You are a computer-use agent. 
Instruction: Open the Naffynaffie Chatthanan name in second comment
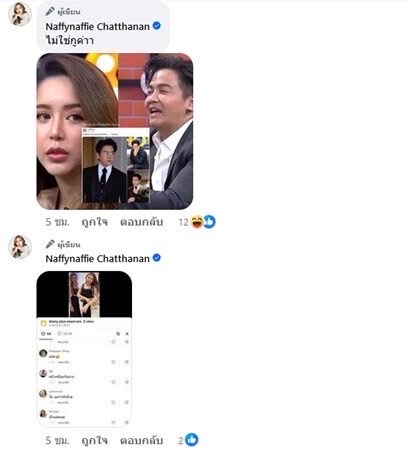(x=97, y=259)
